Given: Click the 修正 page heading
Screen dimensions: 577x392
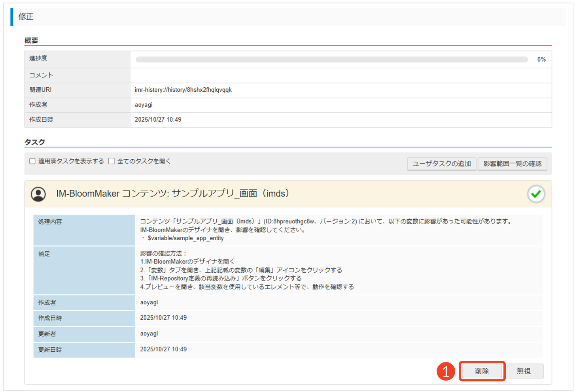Looking at the screenshot, I should 26,17.
